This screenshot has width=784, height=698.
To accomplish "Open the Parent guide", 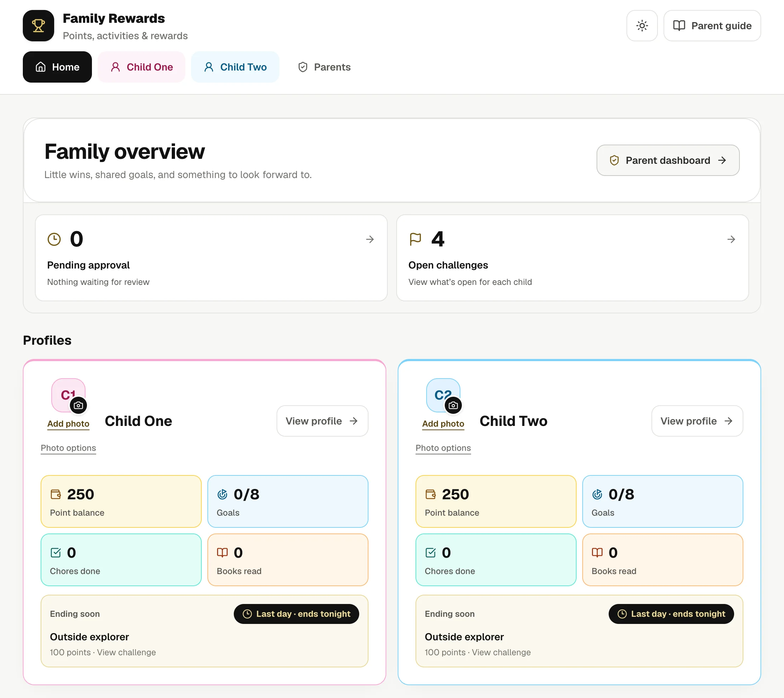I will [x=712, y=26].
